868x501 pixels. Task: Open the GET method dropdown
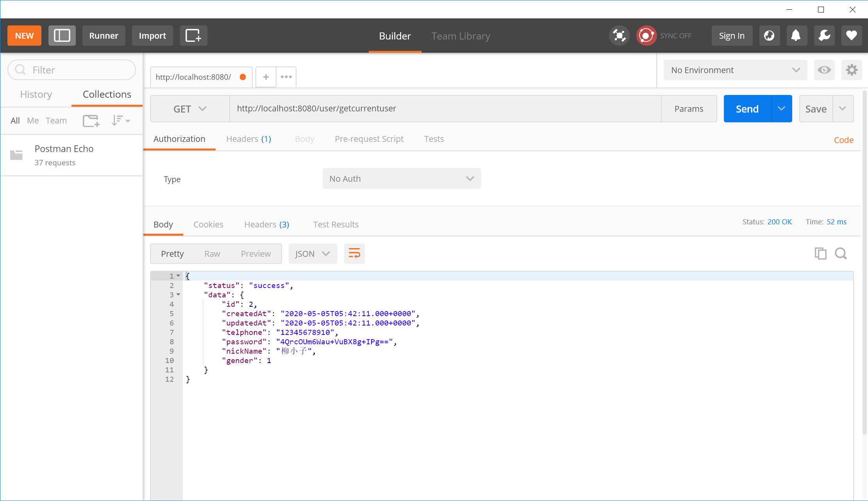190,109
